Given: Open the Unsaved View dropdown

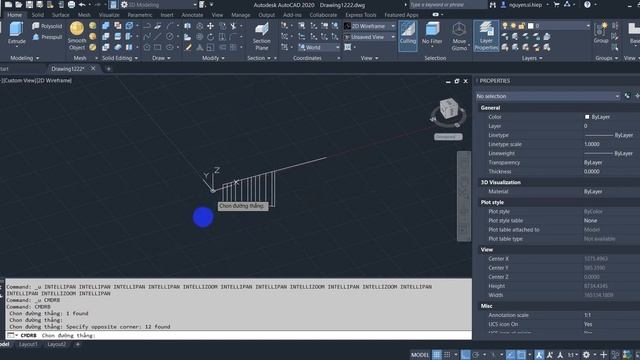Looking at the screenshot, I should tap(369, 37).
